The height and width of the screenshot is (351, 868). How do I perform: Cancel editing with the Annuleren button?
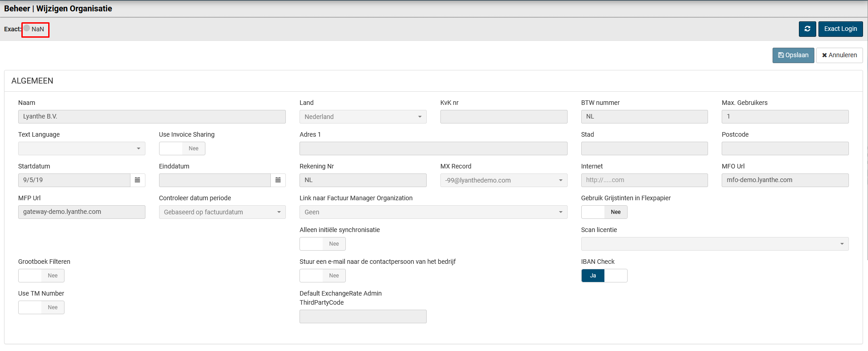[x=839, y=55]
